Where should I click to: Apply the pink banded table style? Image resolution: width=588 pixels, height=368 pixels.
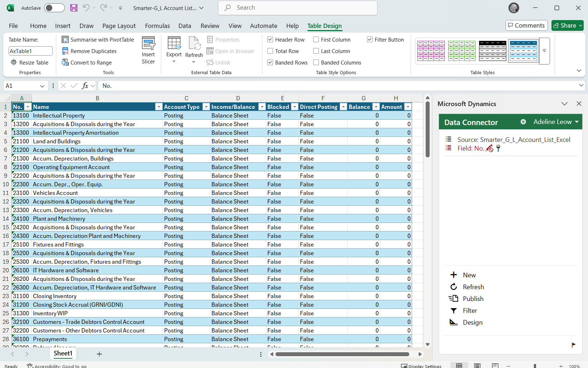[431, 51]
